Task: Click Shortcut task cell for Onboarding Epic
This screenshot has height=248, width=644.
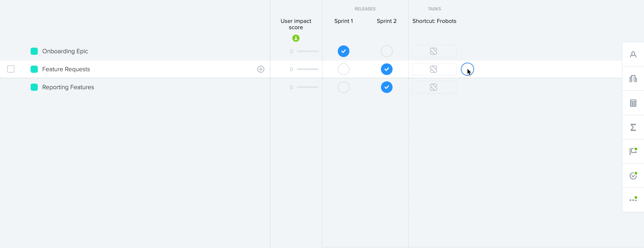Action: 434,51
